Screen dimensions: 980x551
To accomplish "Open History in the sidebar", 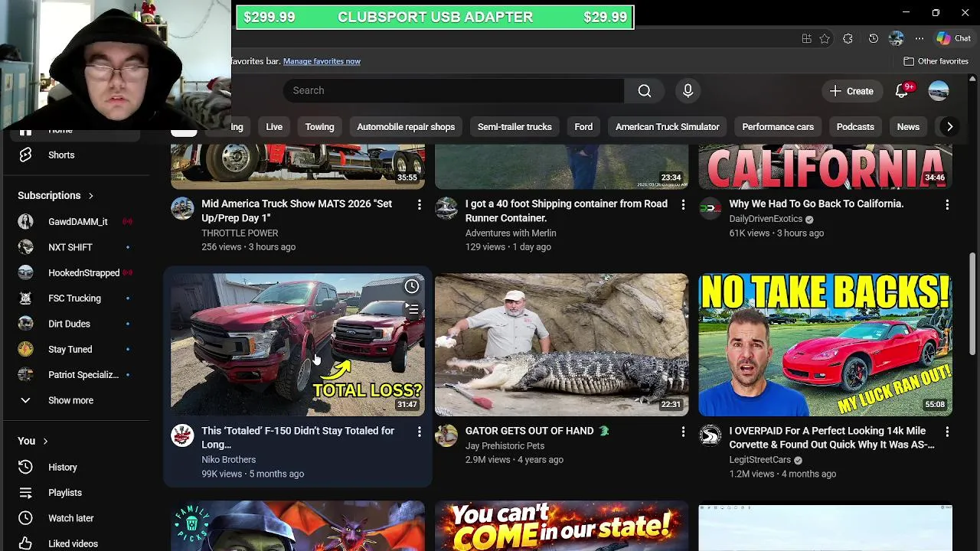I will [x=75, y=468].
